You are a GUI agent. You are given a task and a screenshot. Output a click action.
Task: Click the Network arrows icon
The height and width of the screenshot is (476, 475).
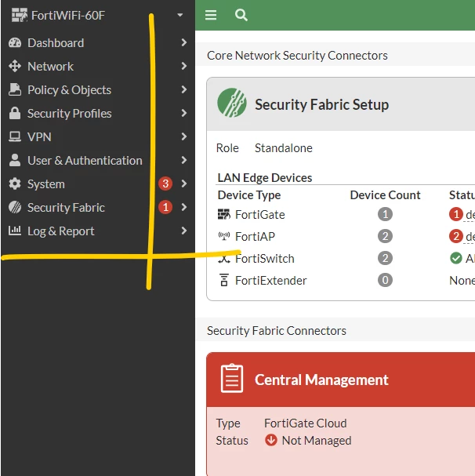click(15, 66)
